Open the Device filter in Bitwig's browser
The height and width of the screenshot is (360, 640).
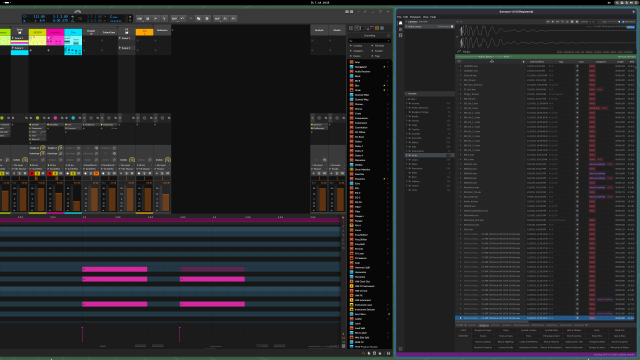(358, 56)
